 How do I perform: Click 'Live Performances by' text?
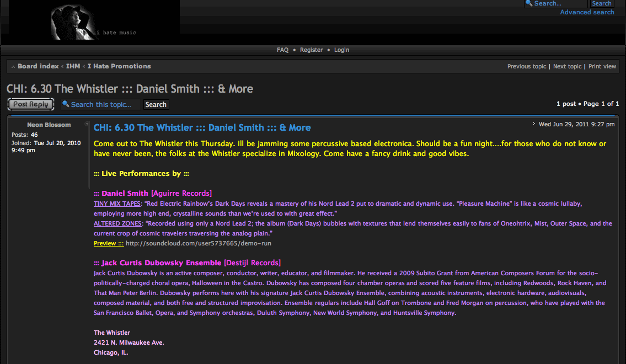click(x=141, y=174)
